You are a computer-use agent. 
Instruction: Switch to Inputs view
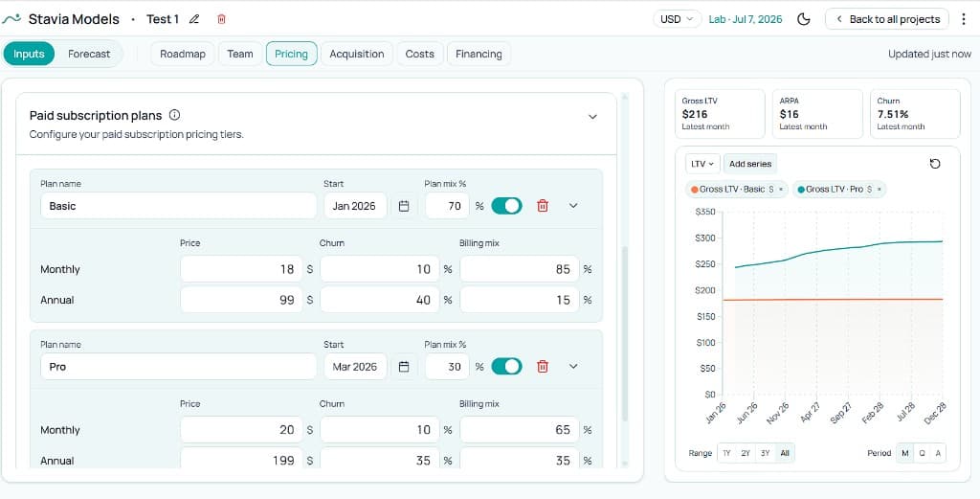pos(29,54)
